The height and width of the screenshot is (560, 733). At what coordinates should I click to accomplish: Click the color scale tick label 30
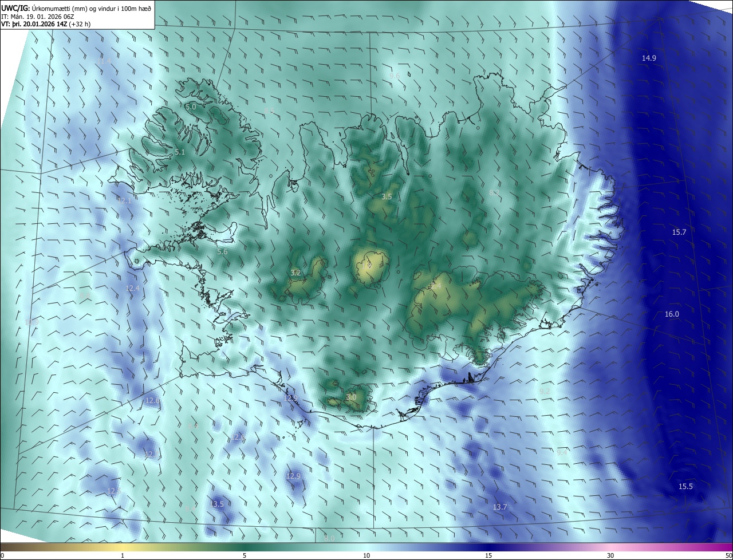pyautogui.click(x=610, y=555)
